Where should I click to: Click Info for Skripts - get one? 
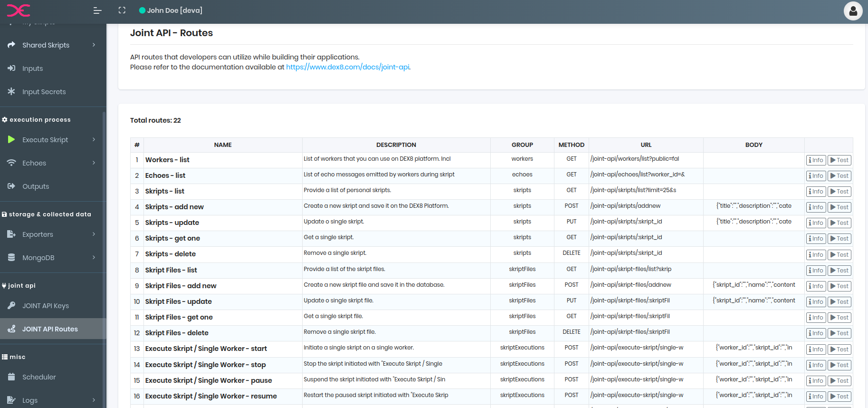point(816,239)
